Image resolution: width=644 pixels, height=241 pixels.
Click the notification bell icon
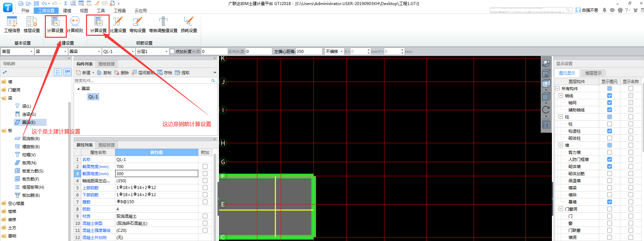tap(605, 10)
